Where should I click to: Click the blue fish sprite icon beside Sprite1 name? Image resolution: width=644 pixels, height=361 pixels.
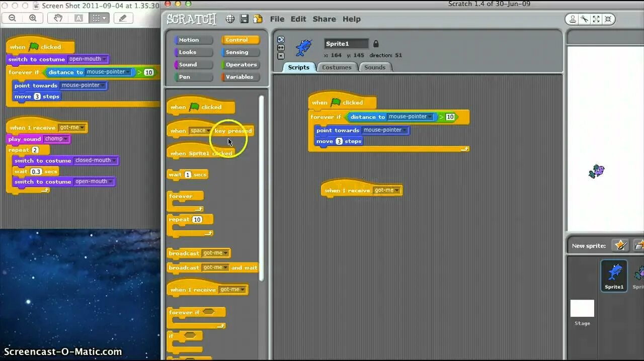coord(303,48)
